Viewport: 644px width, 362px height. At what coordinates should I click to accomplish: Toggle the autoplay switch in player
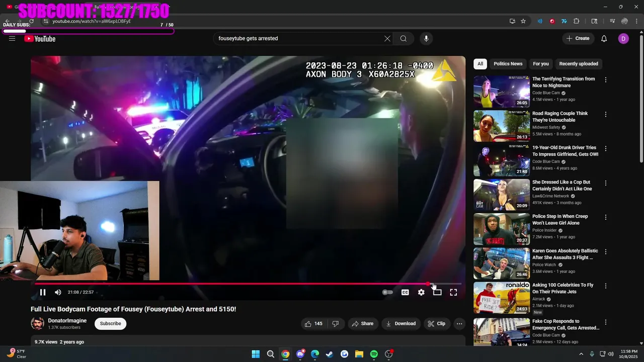(387, 292)
